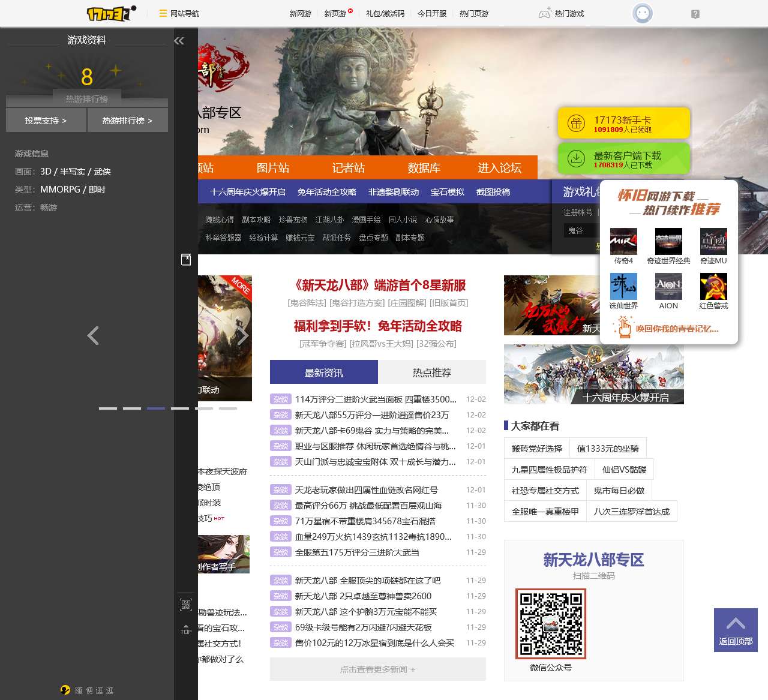Open the AION game icon
This screenshot has height=700, width=768.
click(668, 287)
